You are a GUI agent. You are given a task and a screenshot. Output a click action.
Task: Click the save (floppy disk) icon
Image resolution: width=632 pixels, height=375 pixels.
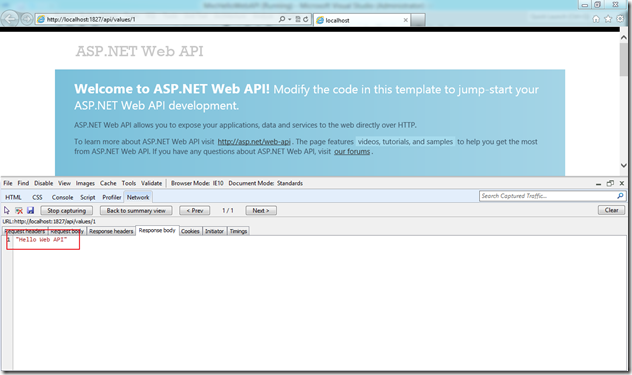[30, 210]
